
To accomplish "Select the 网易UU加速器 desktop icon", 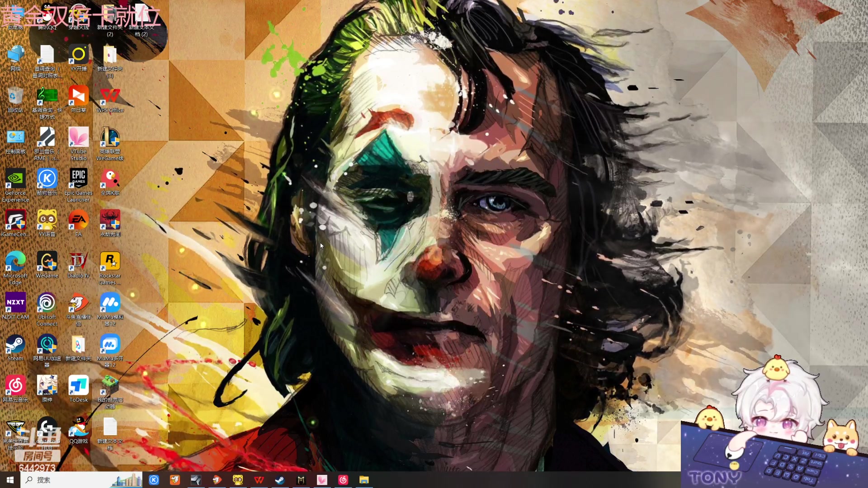I will [x=47, y=351].
